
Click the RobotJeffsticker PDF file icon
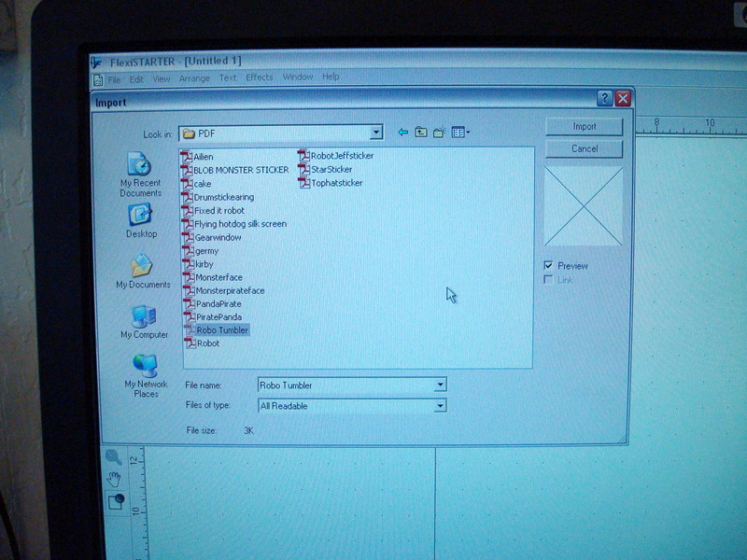[x=304, y=155]
